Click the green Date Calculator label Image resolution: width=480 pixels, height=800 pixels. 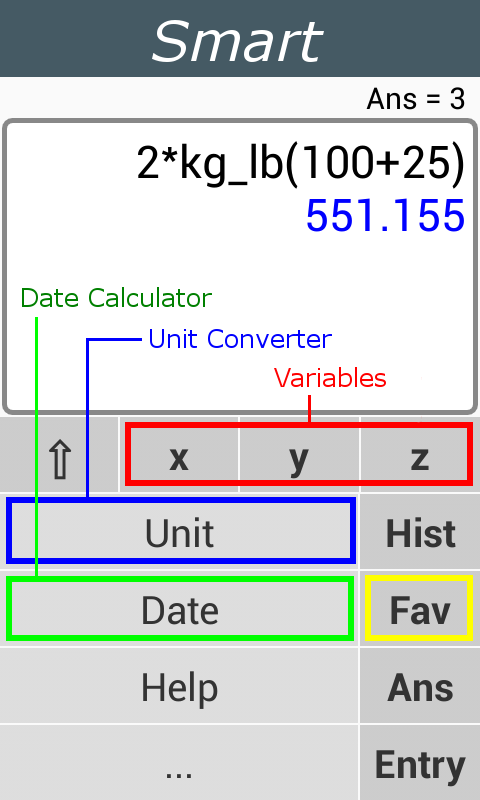click(116, 298)
